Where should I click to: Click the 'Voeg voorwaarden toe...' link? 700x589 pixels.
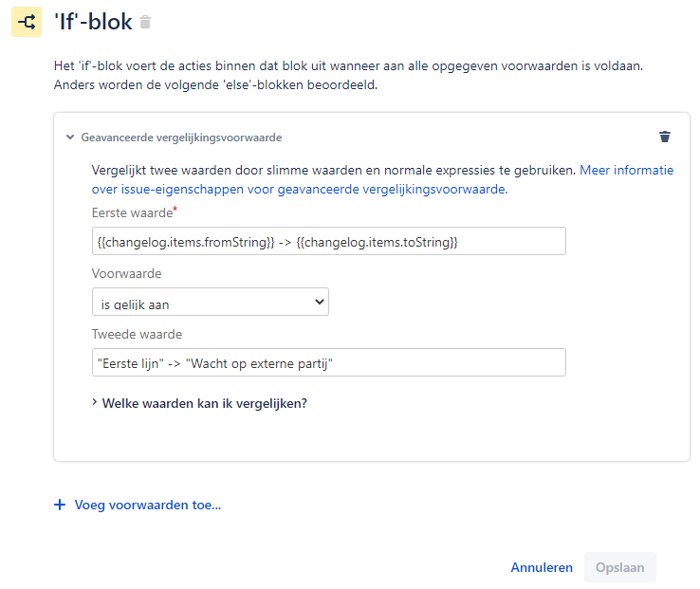click(148, 505)
